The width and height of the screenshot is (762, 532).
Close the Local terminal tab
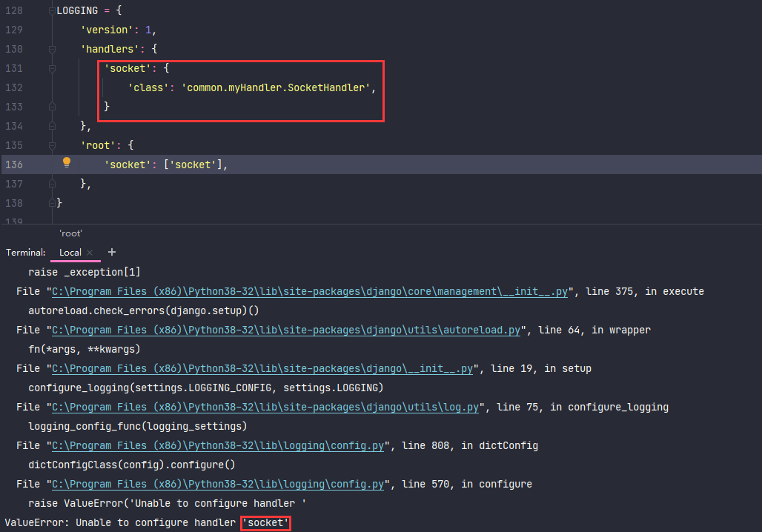(90, 253)
